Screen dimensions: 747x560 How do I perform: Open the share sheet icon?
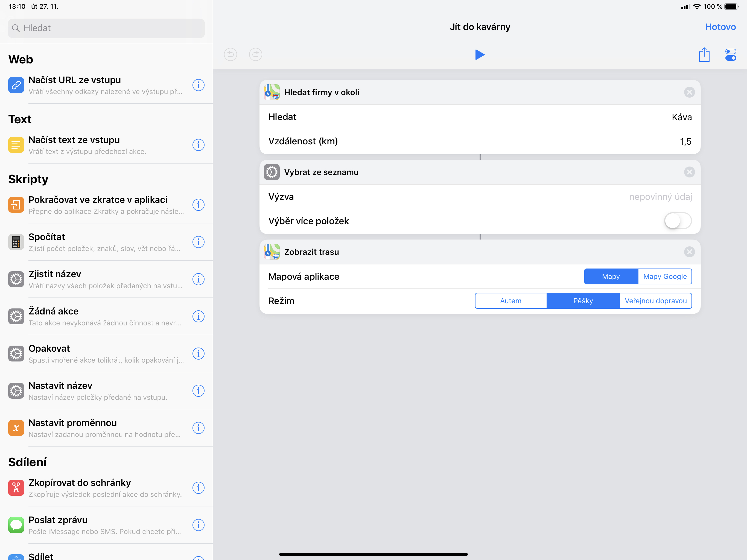click(x=704, y=54)
